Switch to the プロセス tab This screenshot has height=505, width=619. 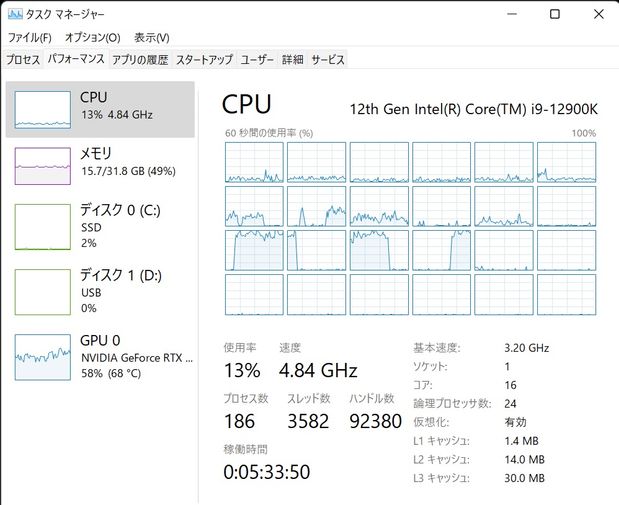pyautogui.click(x=23, y=60)
